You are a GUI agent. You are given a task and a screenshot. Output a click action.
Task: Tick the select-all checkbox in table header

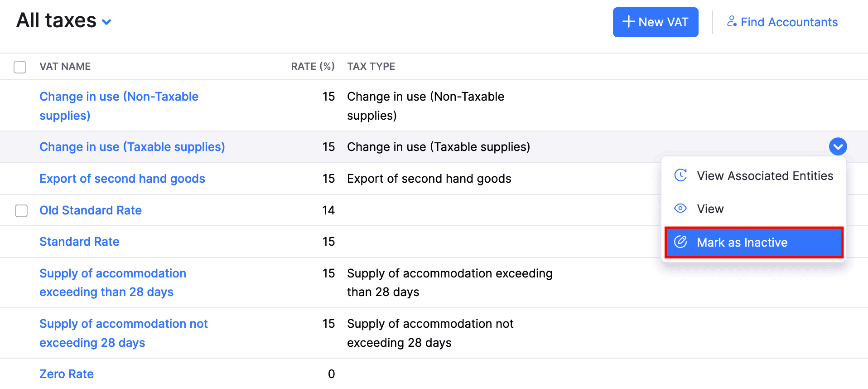20,67
